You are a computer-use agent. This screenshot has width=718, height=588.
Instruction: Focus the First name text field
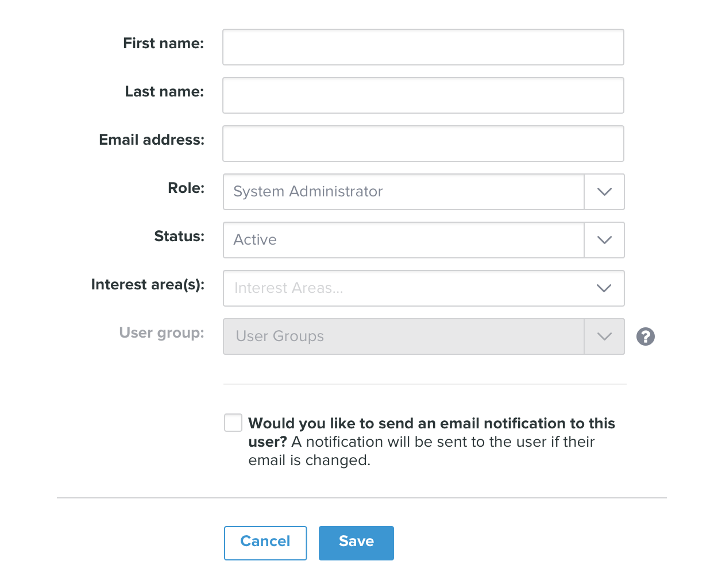(423, 47)
